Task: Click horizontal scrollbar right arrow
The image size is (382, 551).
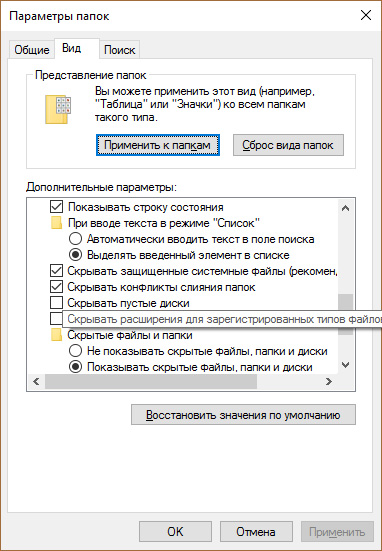Action: [329, 381]
